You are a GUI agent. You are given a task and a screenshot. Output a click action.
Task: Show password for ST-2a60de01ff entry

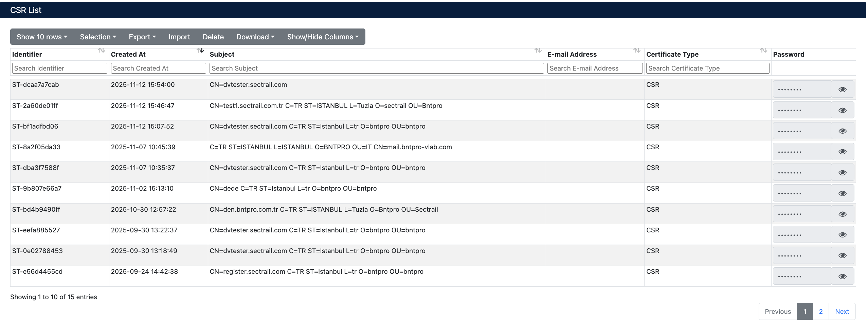click(x=842, y=110)
